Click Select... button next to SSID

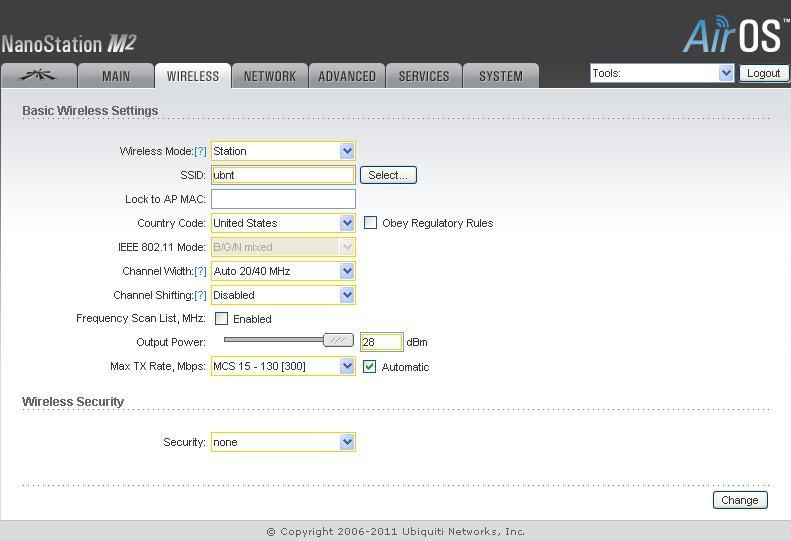pos(388,175)
